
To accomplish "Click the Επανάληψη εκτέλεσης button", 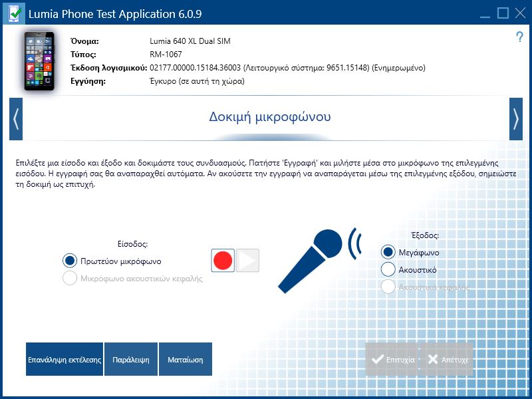I will 65,359.
